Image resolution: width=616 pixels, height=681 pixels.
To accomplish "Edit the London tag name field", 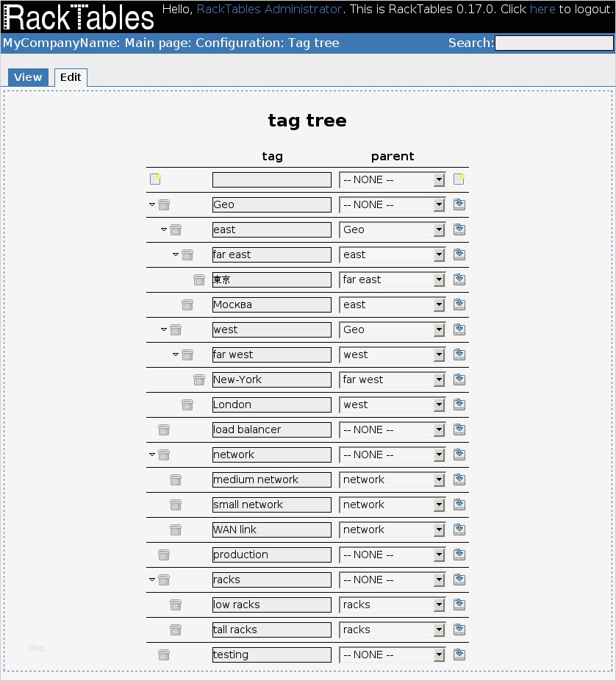I will (x=272, y=404).
